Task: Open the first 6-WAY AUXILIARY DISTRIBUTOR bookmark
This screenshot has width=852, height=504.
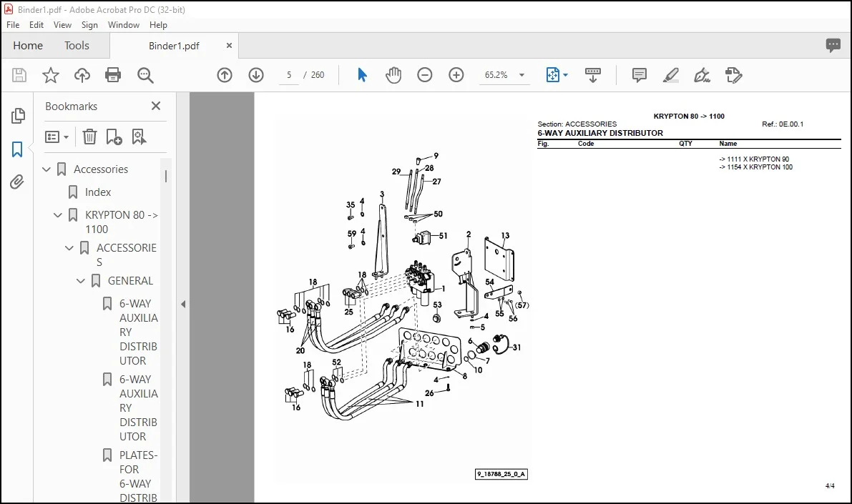Action: (139, 332)
